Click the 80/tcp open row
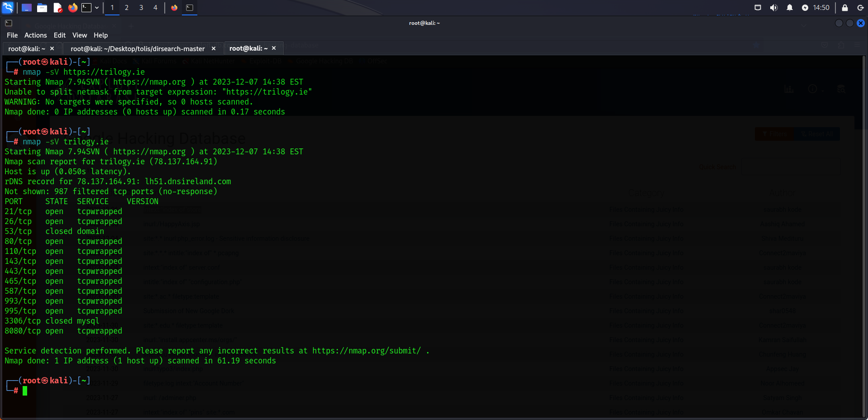 [63, 241]
